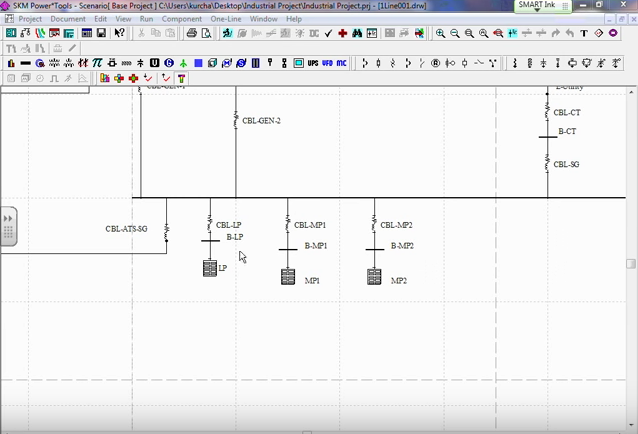Select the Text tool 'T' icon

click(584, 34)
